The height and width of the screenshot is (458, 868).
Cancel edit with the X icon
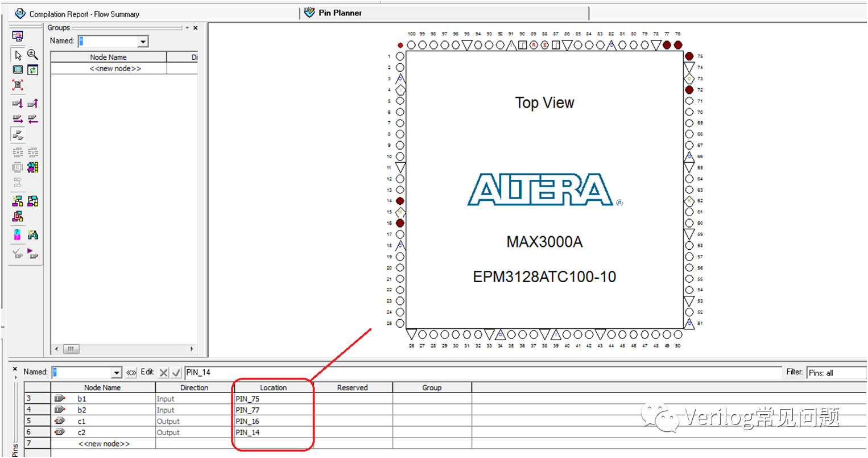164,373
